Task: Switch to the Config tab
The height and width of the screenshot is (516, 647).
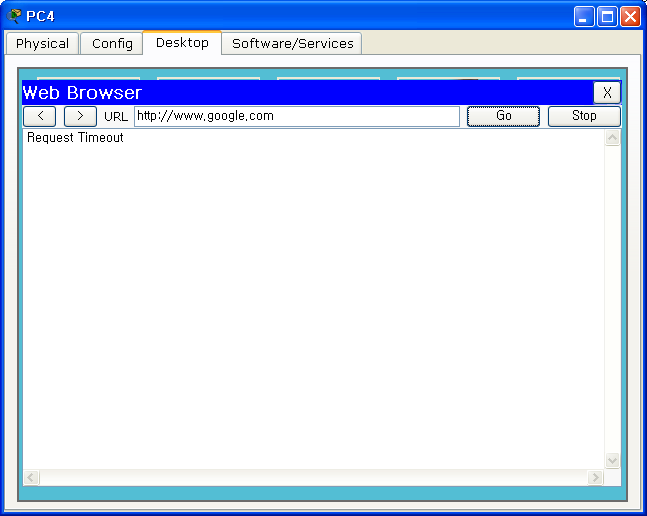Action: click(x=112, y=43)
